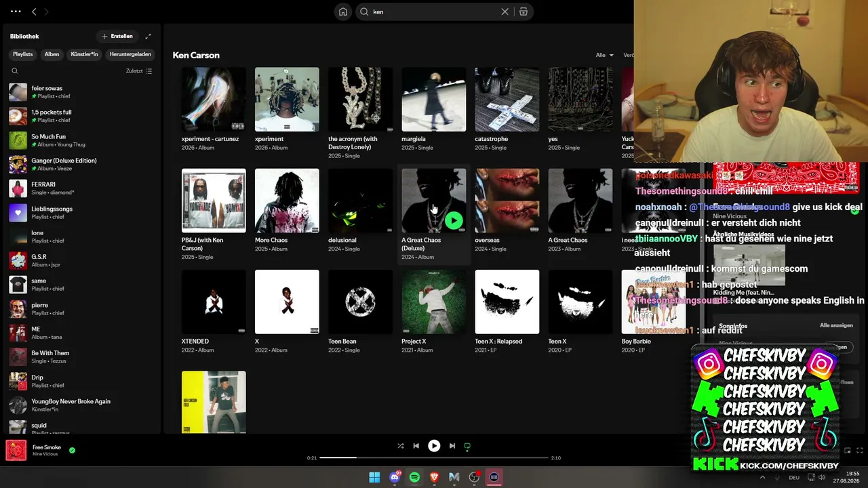Viewport: 868px width, 488px height.
Task: Filter the library by Künstler*in
Action: point(84,54)
